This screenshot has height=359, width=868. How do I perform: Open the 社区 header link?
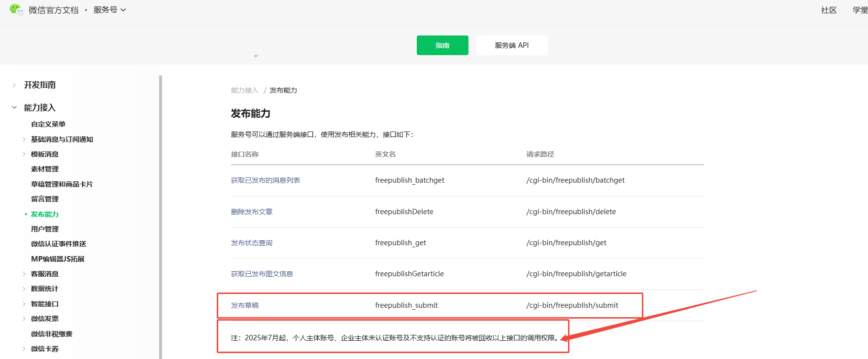pyautogui.click(x=829, y=10)
